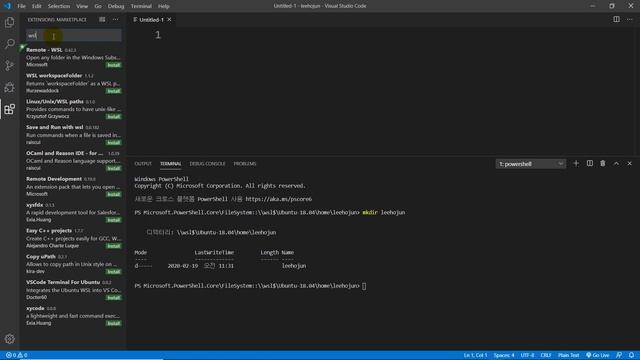Open the Terminal menu
Image resolution: width=640 pixels, height=360 pixels.
click(x=141, y=6)
